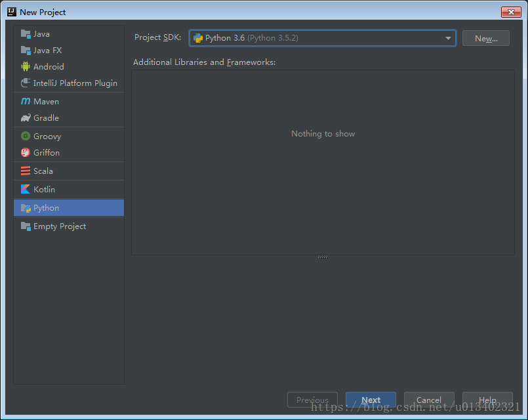Image resolution: width=528 pixels, height=420 pixels.
Task: Click the red Griffon icon
Action: pyautogui.click(x=26, y=152)
